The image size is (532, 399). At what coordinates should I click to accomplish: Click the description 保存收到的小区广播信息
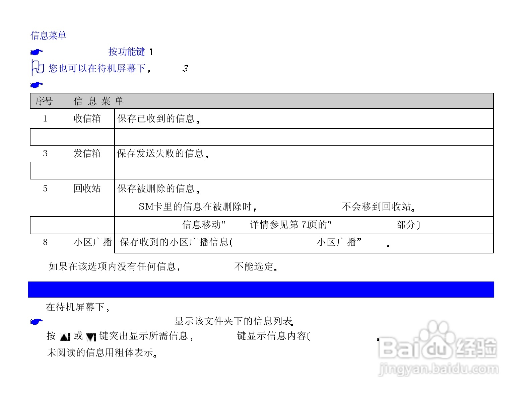click(x=176, y=242)
